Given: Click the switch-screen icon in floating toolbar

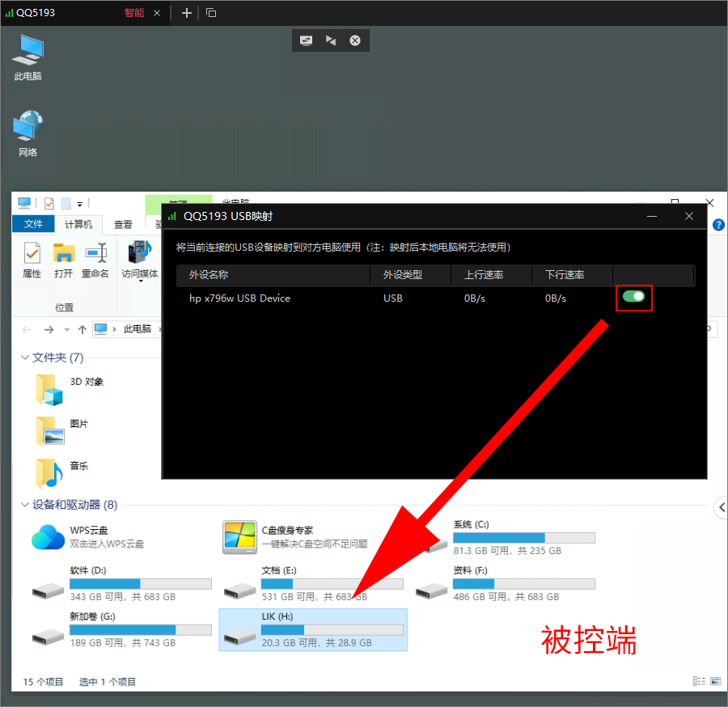Looking at the screenshot, I should (306, 40).
